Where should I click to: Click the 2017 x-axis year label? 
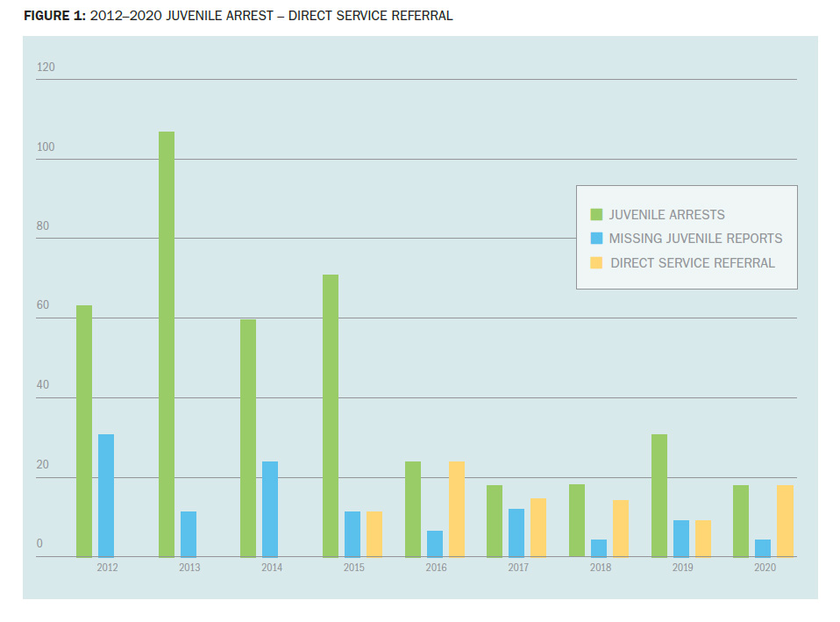pos(518,568)
